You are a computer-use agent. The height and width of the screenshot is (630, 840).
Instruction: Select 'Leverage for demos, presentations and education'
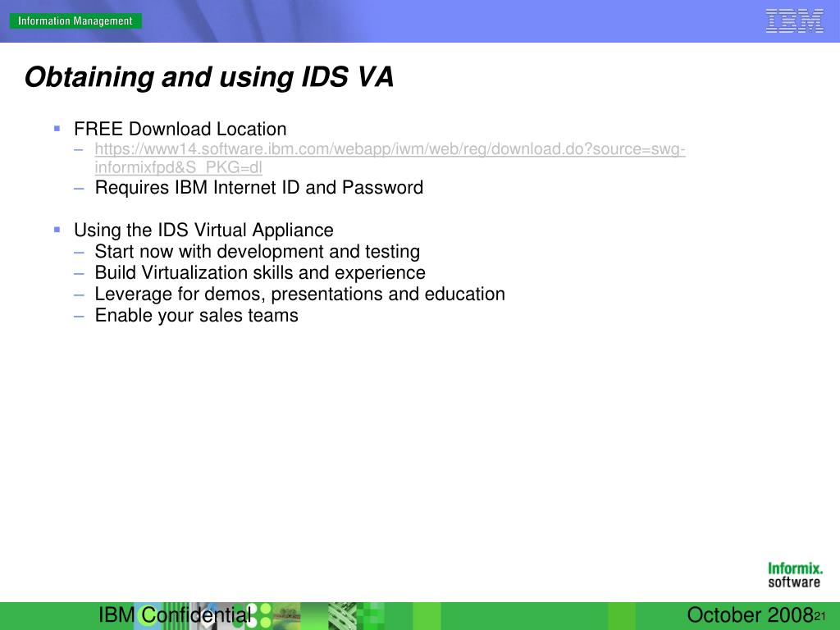point(299,294)
